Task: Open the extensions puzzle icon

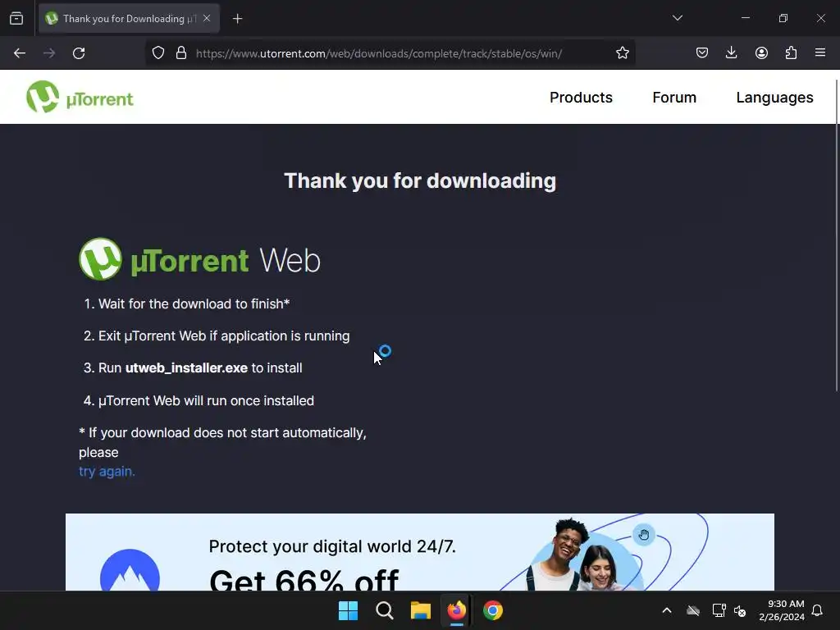Action: [791, 53]
